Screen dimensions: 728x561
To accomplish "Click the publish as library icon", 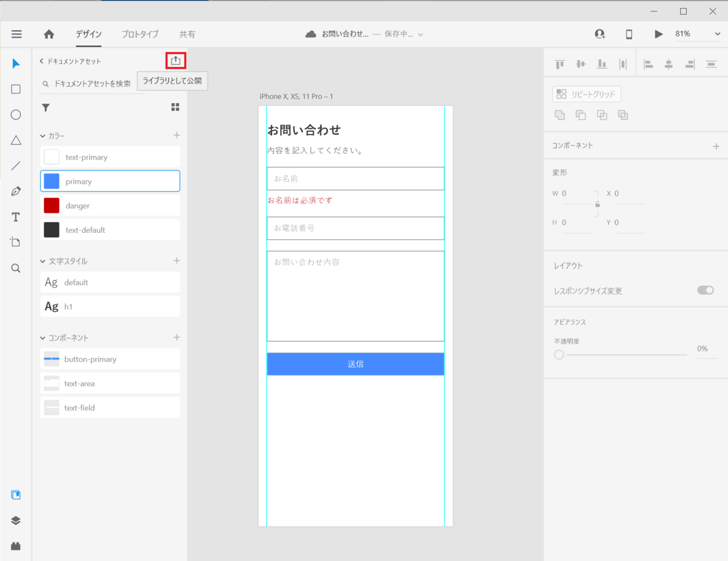I will [x=176, y=61].
